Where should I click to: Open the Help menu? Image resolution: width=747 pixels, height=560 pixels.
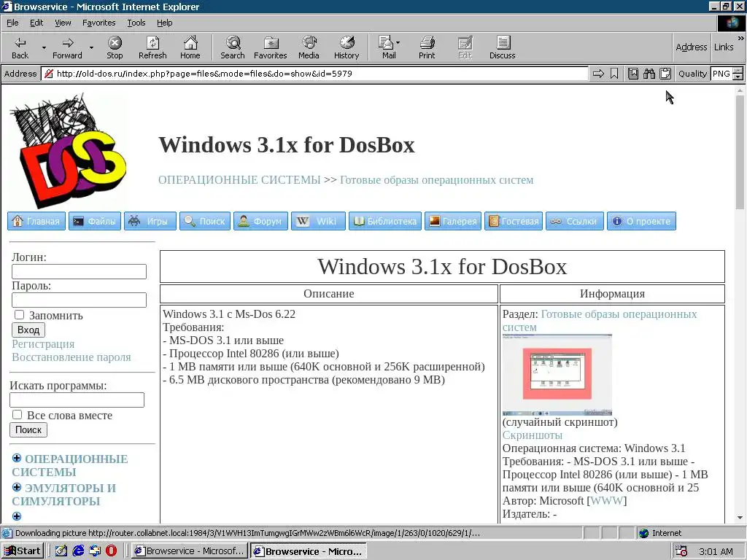click(164, 23)
